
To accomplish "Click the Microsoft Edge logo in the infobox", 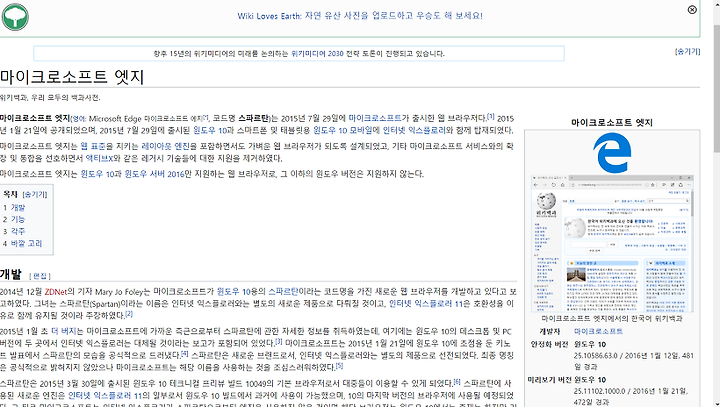I will coord(612,153).
